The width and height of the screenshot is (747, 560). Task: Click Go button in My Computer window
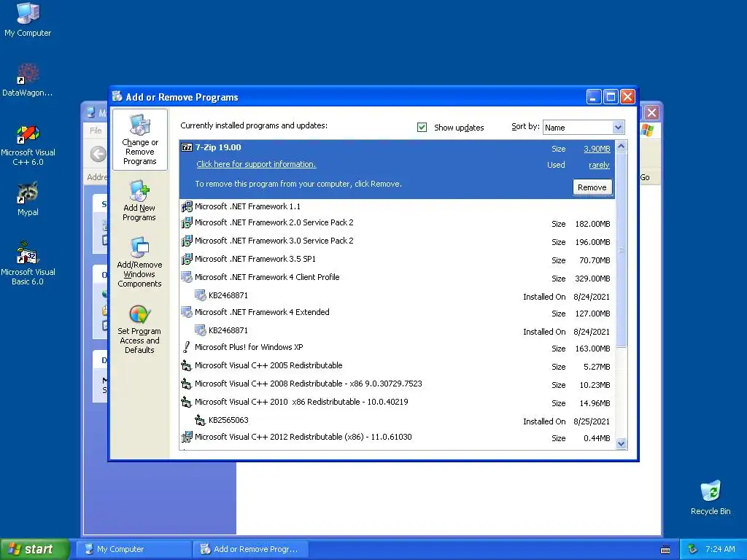coord(646,177)
